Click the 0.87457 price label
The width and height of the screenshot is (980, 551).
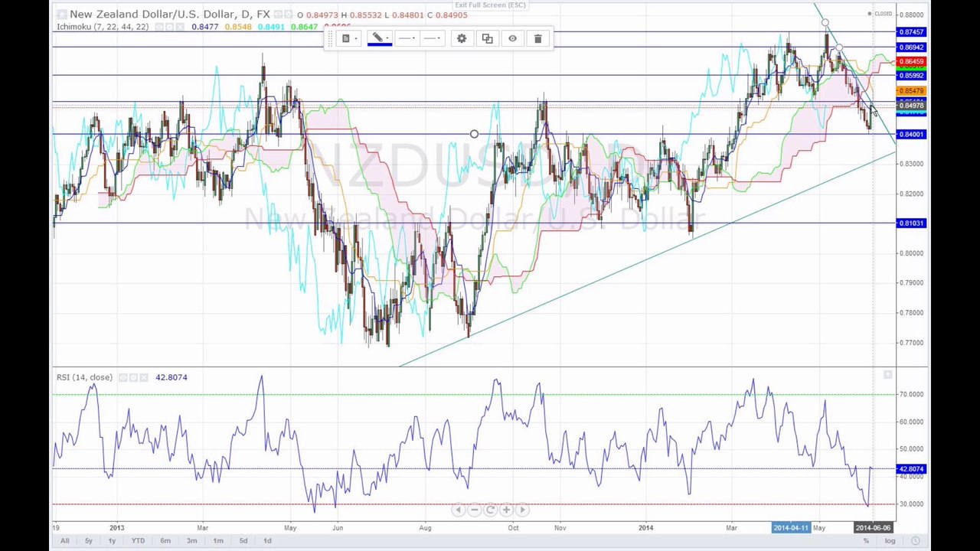pyautogui.click(x=911, y=32)
